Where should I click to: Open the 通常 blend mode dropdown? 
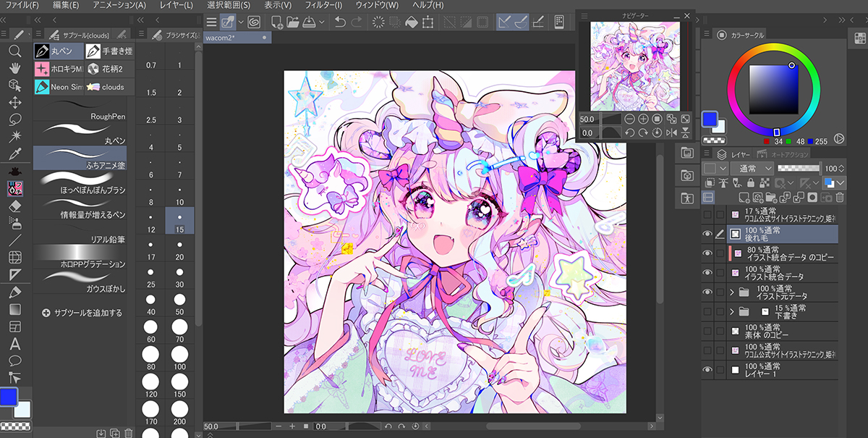751,168
